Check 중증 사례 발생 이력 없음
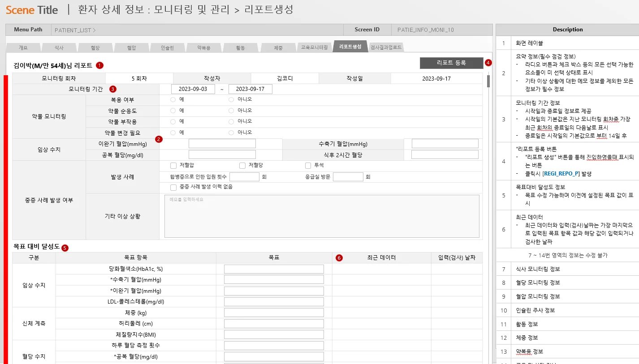The image size is (639, 364). click(x=173, y=188)
